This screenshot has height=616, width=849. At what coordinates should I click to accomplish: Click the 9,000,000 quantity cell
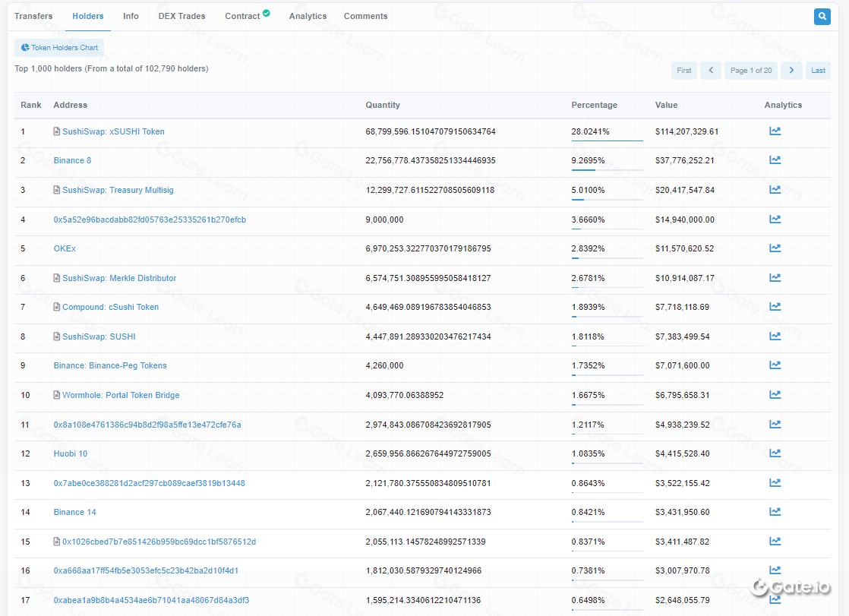click(x=384, y=220)
